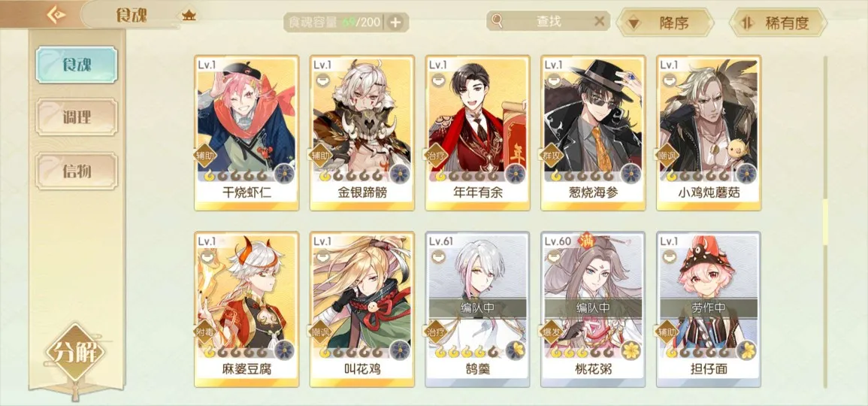Screen dimensions: 868x406
Task: Click the 分解 decompose button
Action: [x=75, y=353]
